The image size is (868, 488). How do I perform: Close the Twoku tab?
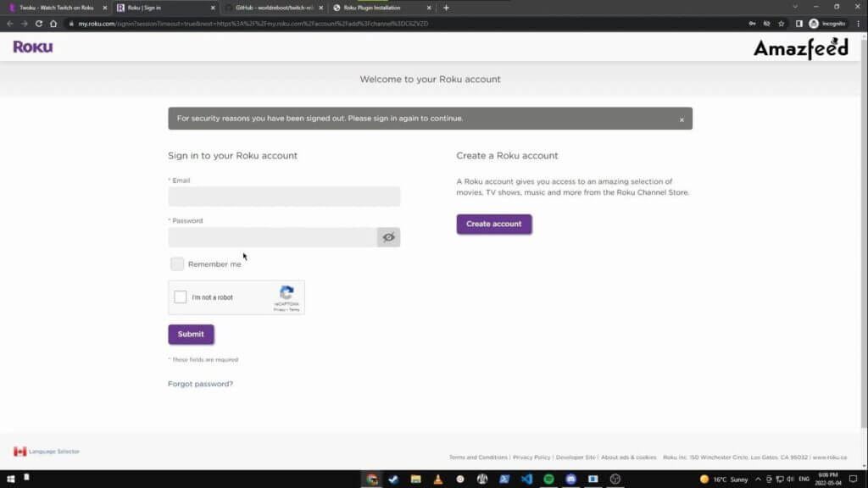point(104,8)
